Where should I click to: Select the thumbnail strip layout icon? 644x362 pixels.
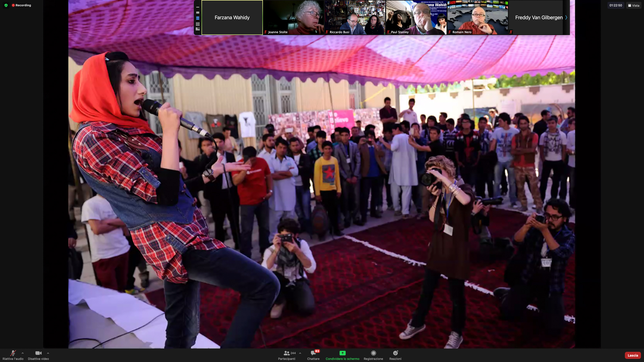click(198, 18)
